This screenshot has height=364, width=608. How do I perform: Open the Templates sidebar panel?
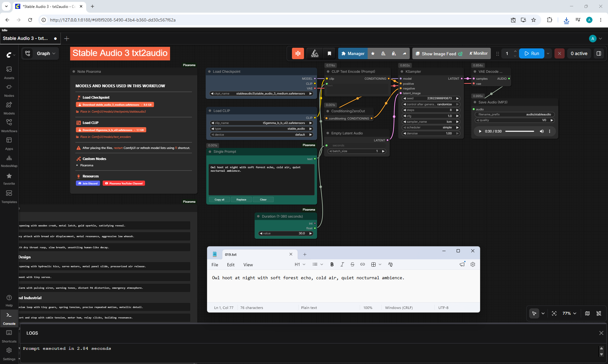point(9,196)
